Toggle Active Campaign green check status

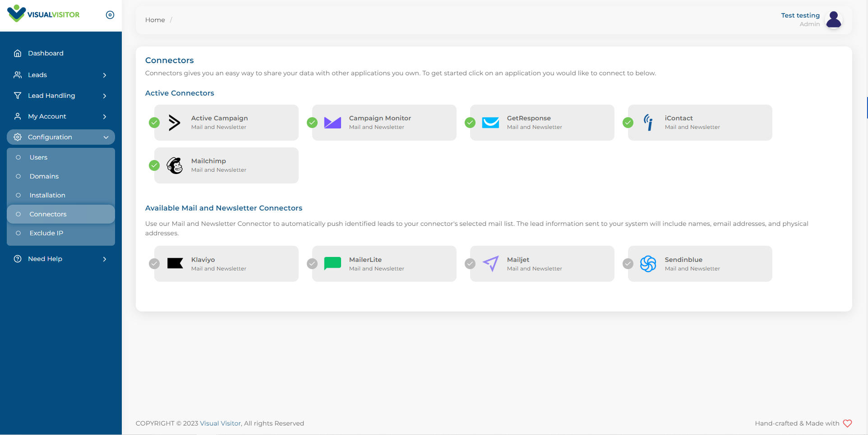[154, 123]
